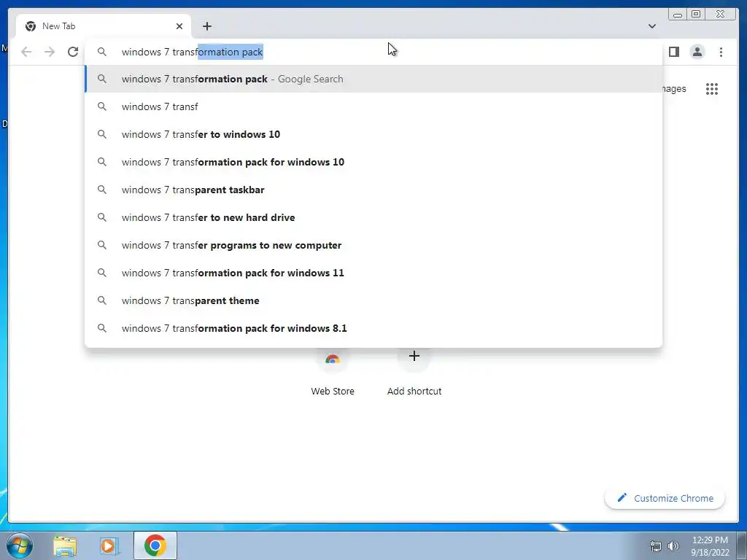Screen dimensions: 747x560
Task: Open Chrome's three-dot menu
Action: 721,52
